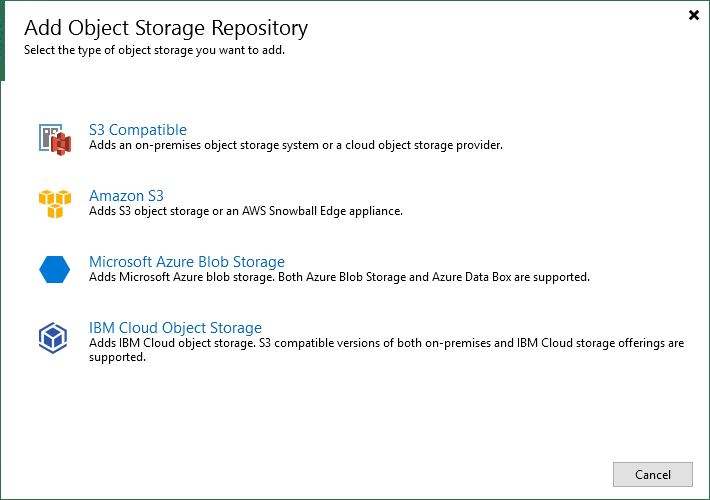Close the dialog with the X icon
This screenshot has width=710, height=500.
tap(693, 15)
